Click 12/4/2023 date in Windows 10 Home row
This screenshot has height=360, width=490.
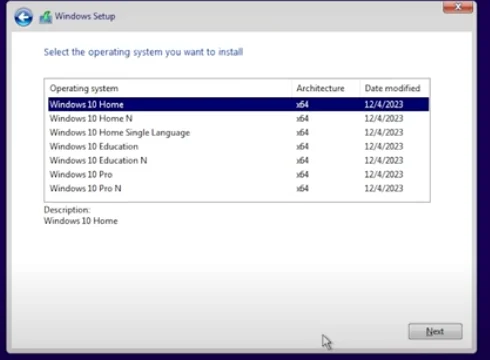[384, 104]
